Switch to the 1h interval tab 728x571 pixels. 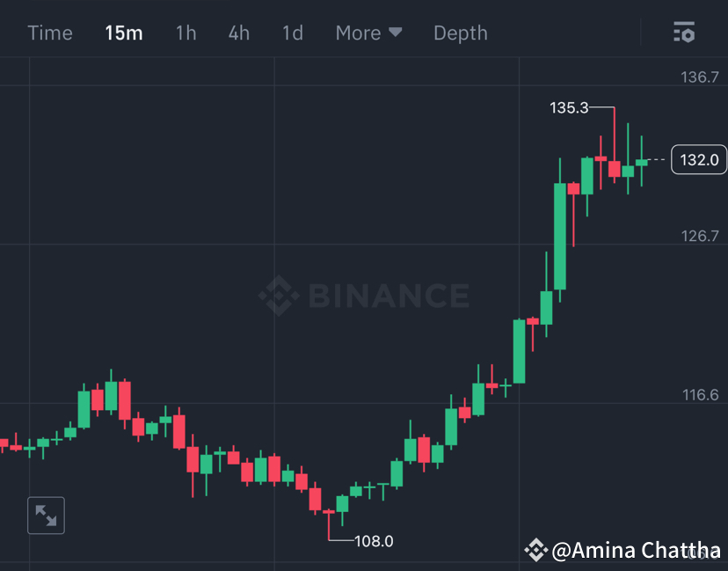[x=186, y=33]
